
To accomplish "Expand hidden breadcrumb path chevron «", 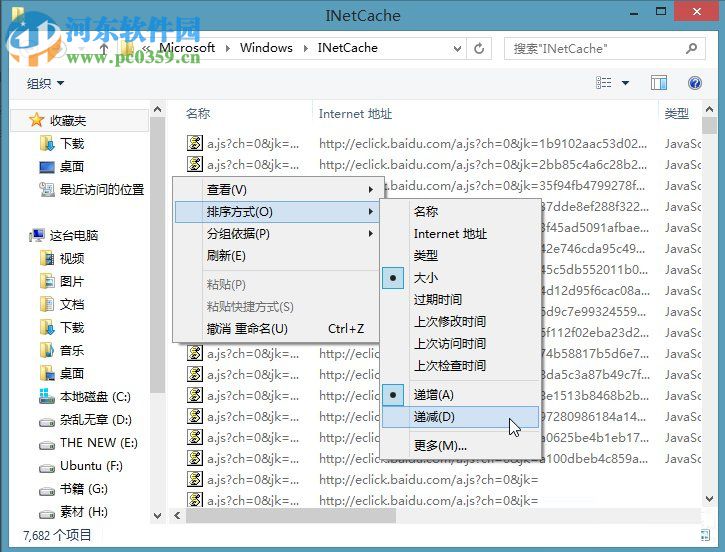I will (147, 48).
